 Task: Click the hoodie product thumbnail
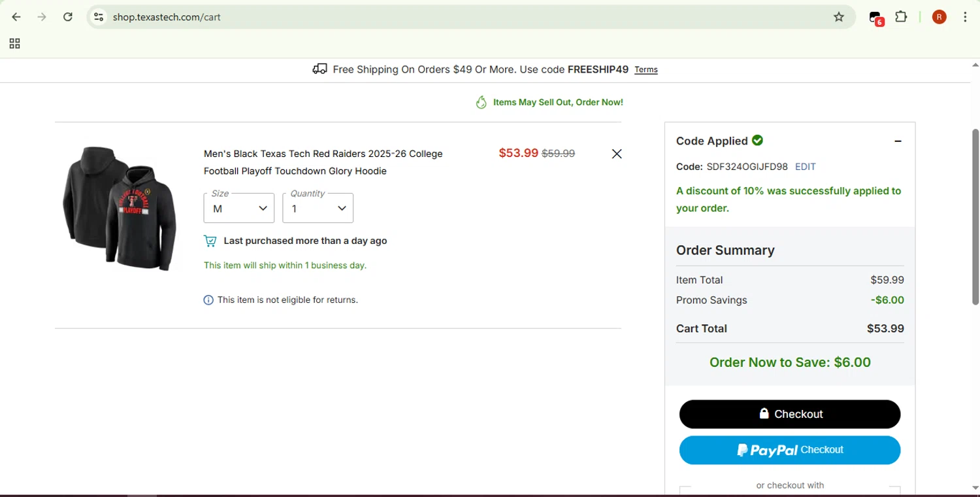tap(120, 207)
